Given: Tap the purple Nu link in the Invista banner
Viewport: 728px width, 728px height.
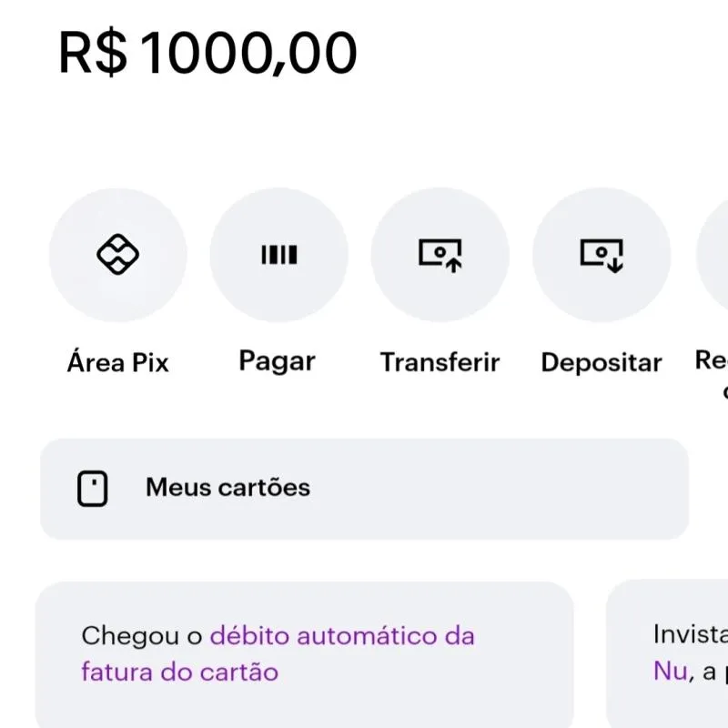Looking at the screenshot, I should click(x=671, y=671).
